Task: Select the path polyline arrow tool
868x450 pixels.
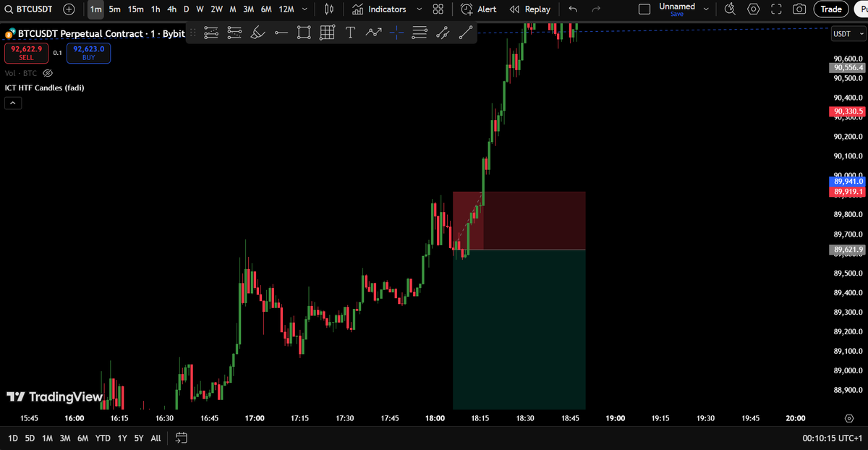Action: coord(373,33)
